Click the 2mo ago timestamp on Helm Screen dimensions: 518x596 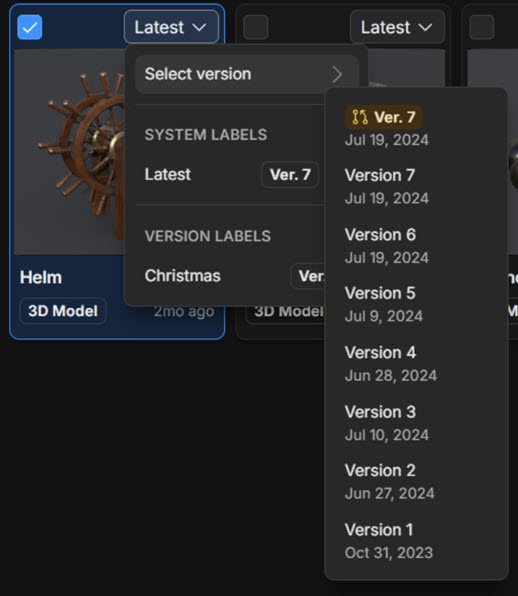(184, 312)
